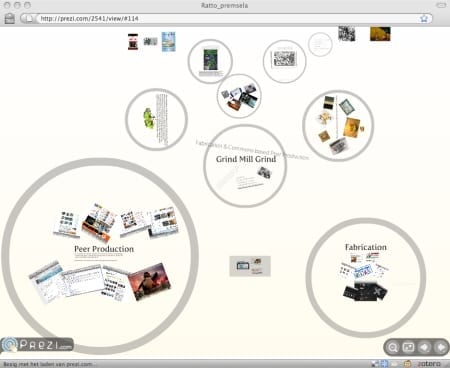Click the QR code image inside circle
450x368 pixels.
coord(284,59)
